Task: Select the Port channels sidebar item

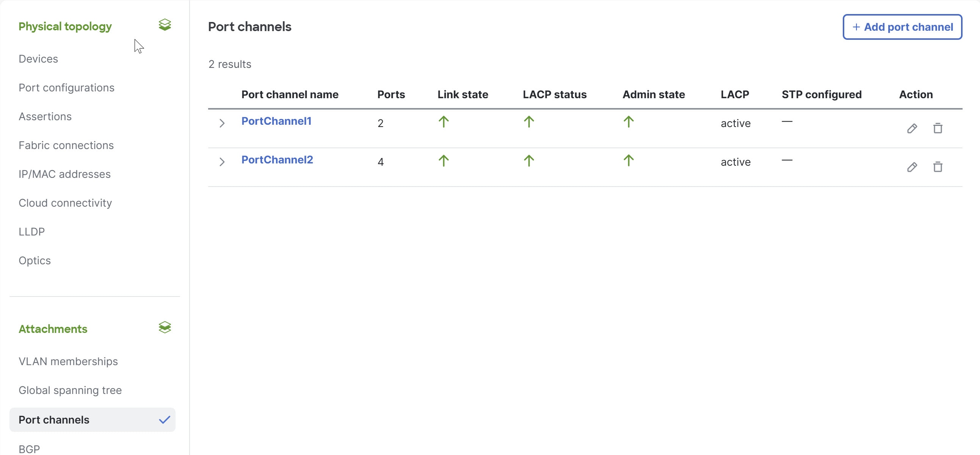Action: click(x=54, y=420)
